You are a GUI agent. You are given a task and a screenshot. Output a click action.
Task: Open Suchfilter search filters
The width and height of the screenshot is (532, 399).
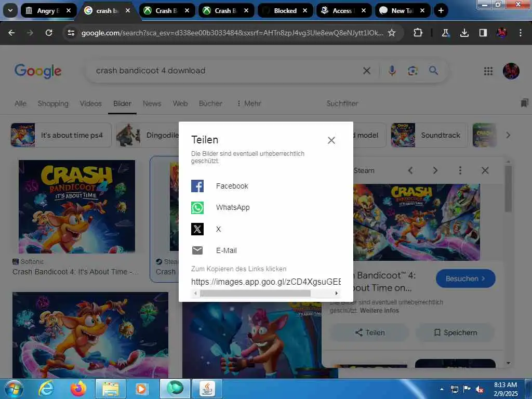tap(342, 103)
